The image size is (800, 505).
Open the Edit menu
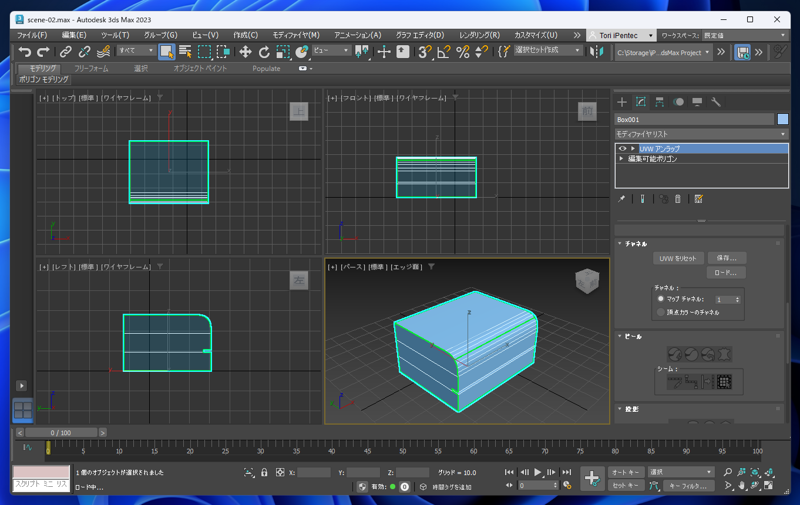pyautogui.click(x=74, y=35)
